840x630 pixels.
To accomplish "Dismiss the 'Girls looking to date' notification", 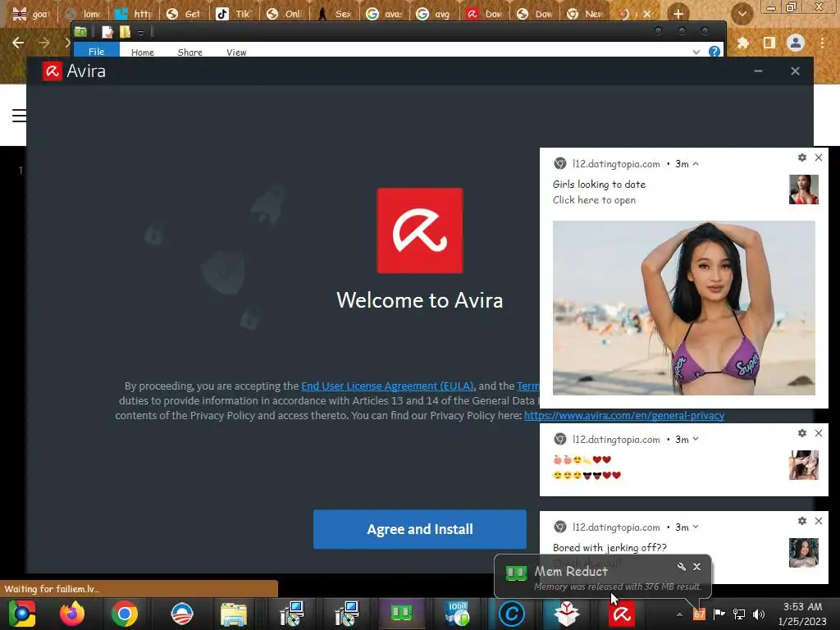I will pyautogui.click(x=819, y=157).
